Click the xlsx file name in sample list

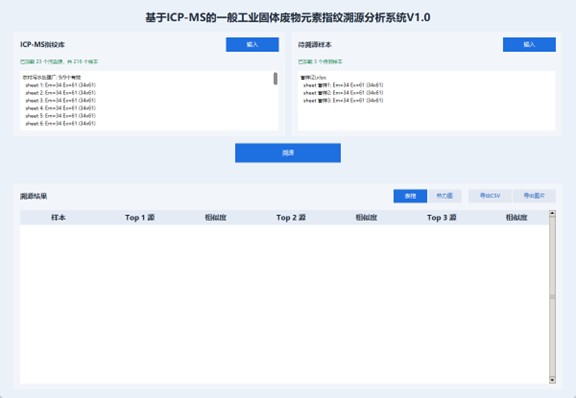(313, 77)
